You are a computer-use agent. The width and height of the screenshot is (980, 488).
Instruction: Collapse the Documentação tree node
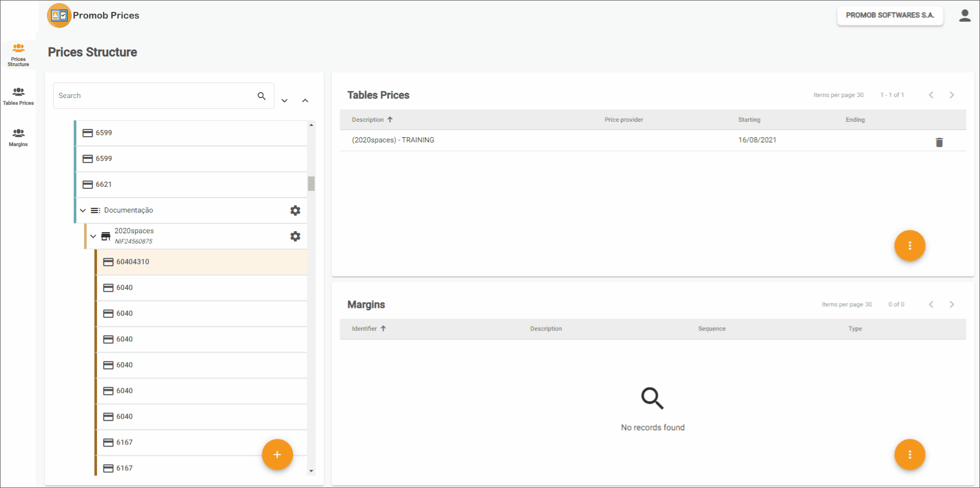pos(83,210)
